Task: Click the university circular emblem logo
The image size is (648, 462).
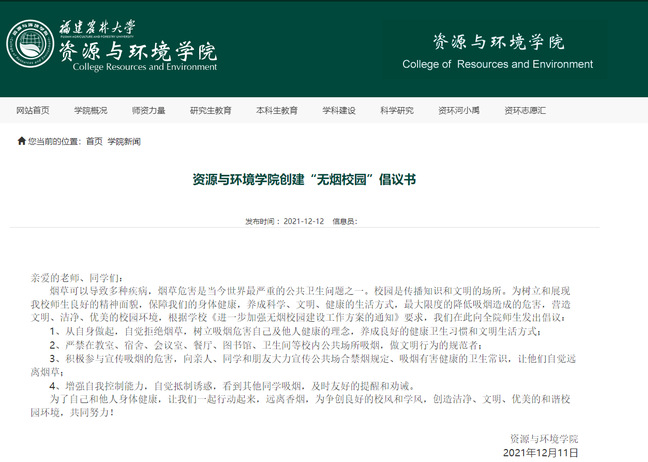Action: coord(31,42)
